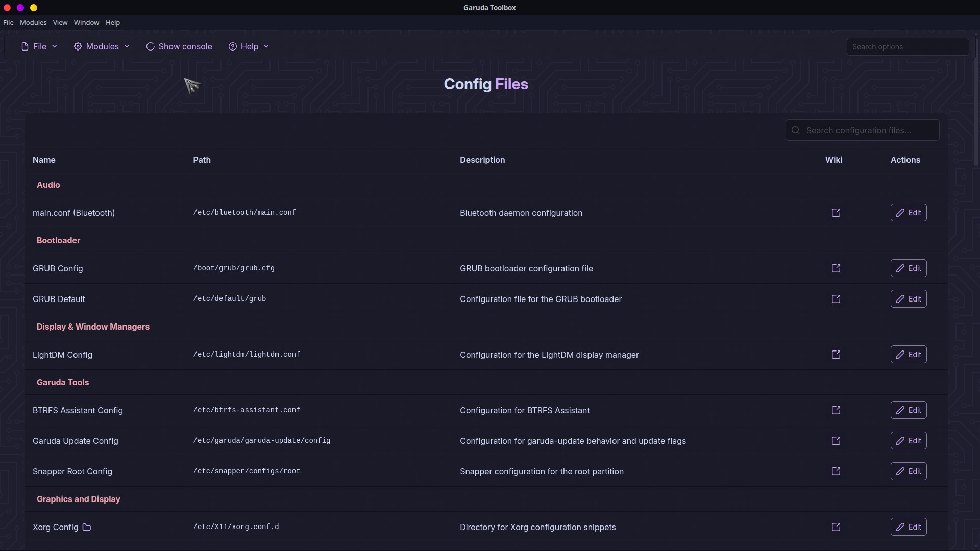The width and height of the screenshot is (980, 551).
Task: Open the File menu in menu bar
Action: pos(8,22)
